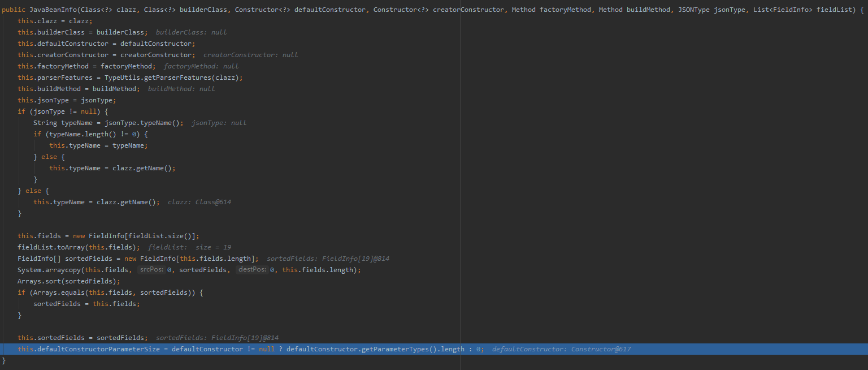Click the "clazz: Class@614" inline hint
868x370 pixels.
199,202
